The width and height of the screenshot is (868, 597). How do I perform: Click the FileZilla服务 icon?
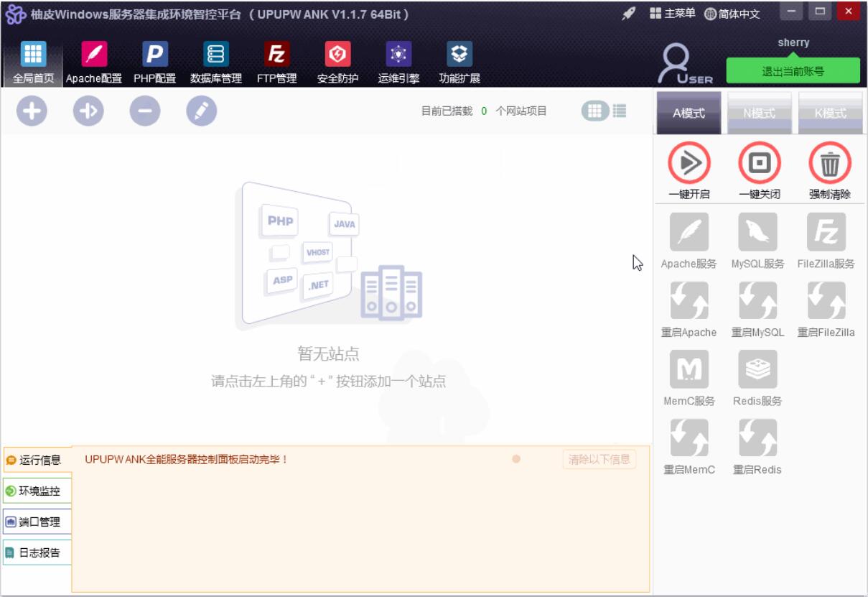click(x=826, y=231)
